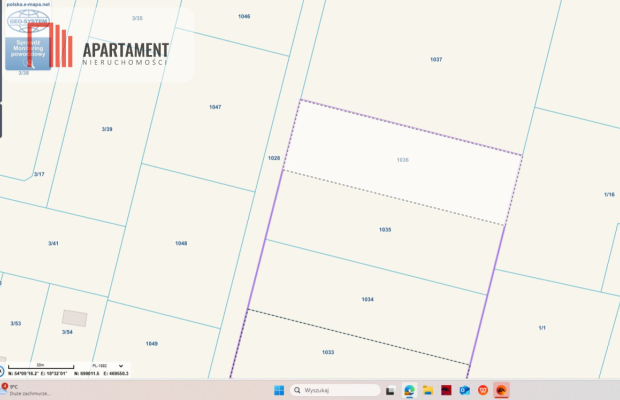The height and width of the screenshot is (400, 620).
Task: Open the dark red taskbar app icon
Action: tap(446, 390)
